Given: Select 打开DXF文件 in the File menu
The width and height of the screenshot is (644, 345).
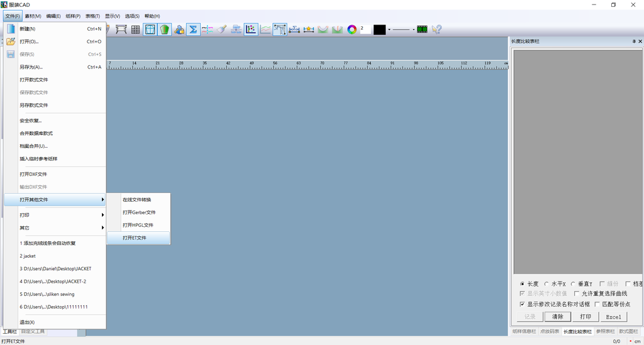Looking at the screenshot, I should pyautogui.click(x=33, y=174).
